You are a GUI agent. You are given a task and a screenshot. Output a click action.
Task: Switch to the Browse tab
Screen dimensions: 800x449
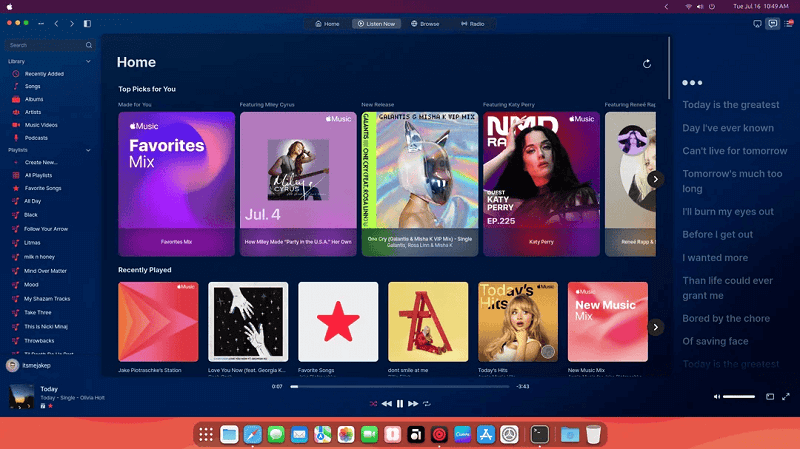[x=426, y=24]
